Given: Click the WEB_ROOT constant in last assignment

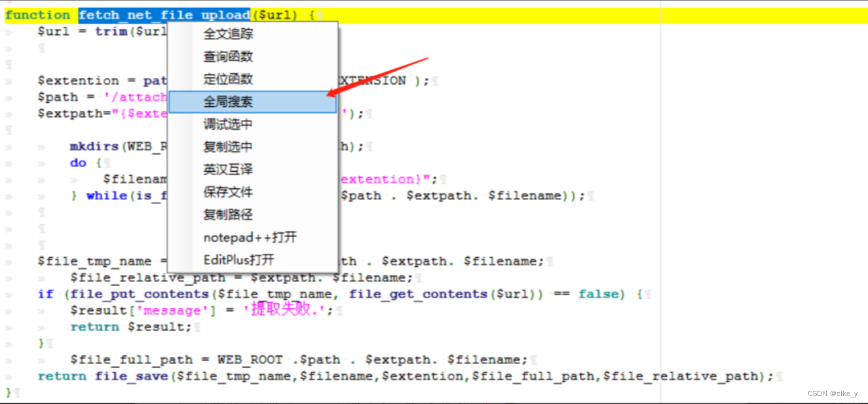Looking at the screenshot, I should tap(250, 360).
